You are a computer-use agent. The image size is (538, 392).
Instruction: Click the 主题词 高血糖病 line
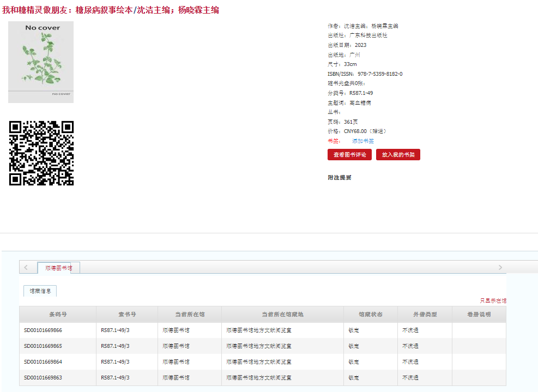[349, 102]
